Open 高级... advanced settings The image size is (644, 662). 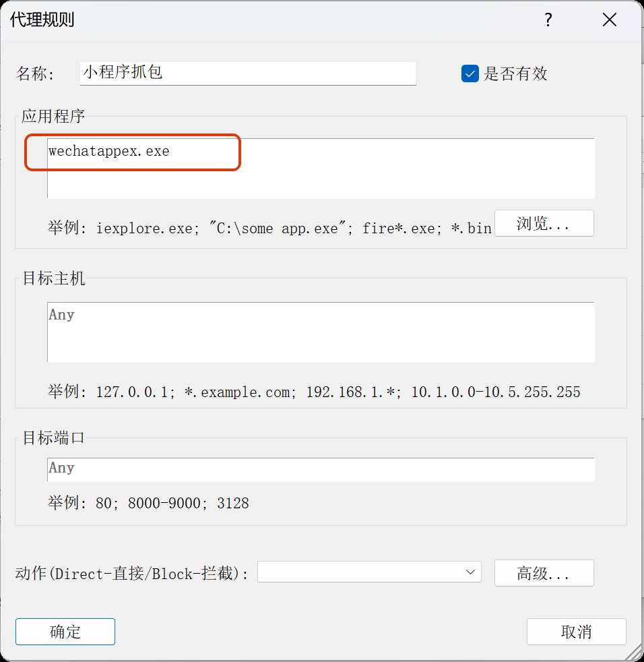[544, 574]
